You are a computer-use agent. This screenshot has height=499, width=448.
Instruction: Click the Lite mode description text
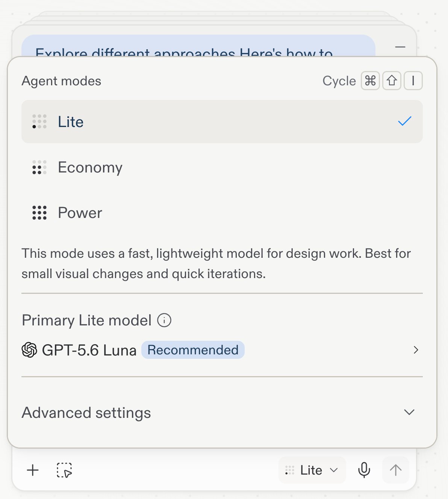216,263
